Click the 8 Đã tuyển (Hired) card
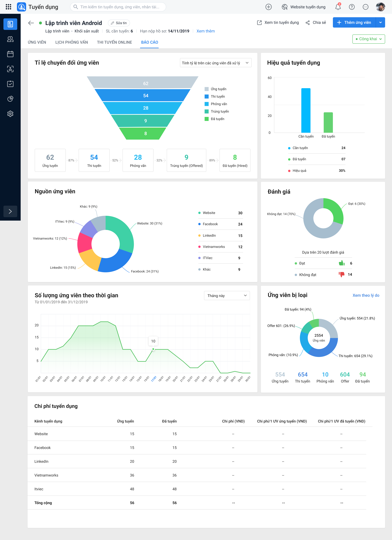The image size is (392, 540). [235, 160]
